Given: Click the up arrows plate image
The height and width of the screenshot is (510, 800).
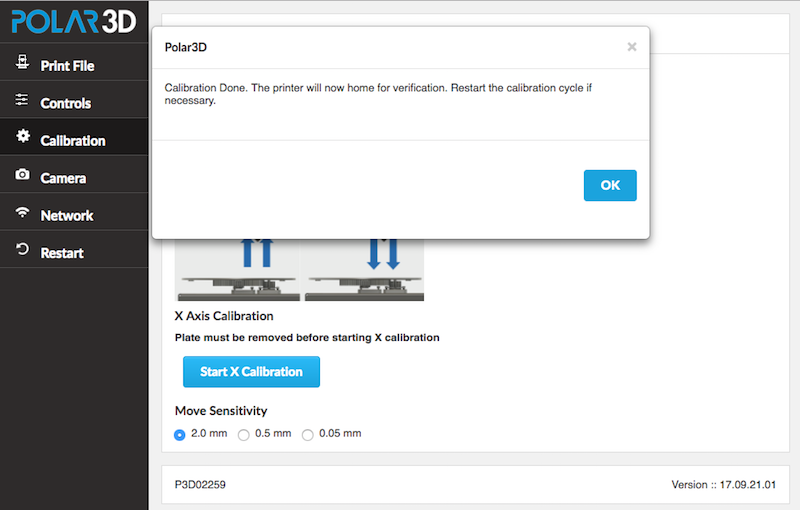Looking at the screenshot, I should pos(237,270).
